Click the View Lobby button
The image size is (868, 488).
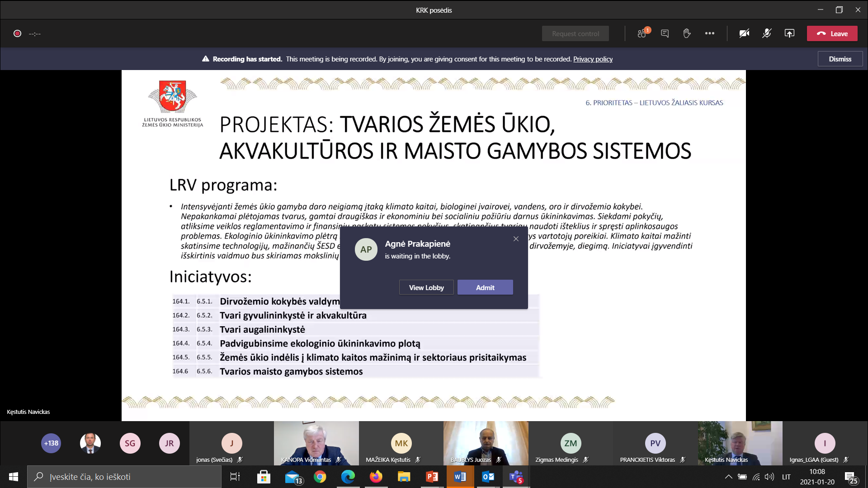[x=426, y=287]
